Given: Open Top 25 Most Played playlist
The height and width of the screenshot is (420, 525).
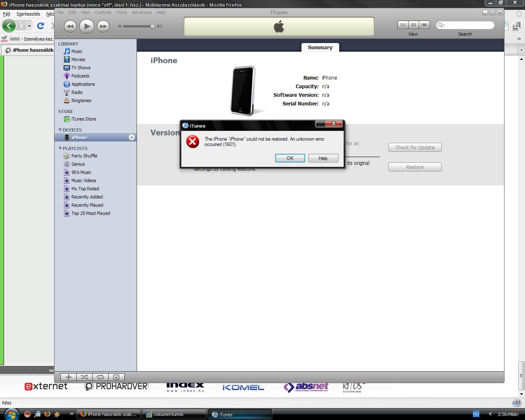Looking at the screenshot, I should [x=90, y=213].
